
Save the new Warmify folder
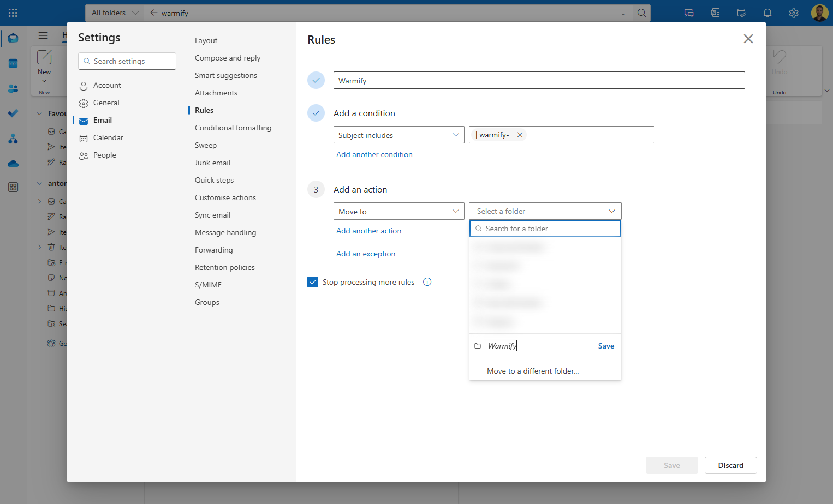606,346
